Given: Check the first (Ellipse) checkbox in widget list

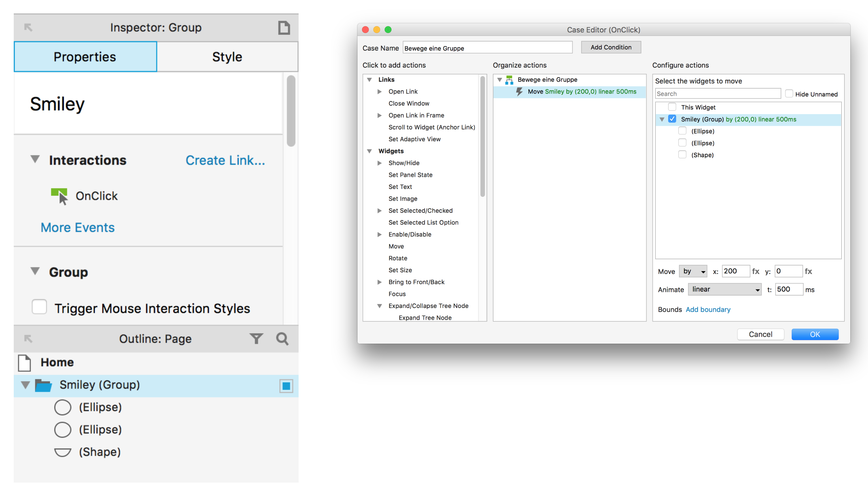Looking at the screenshot, I should 682,131.
